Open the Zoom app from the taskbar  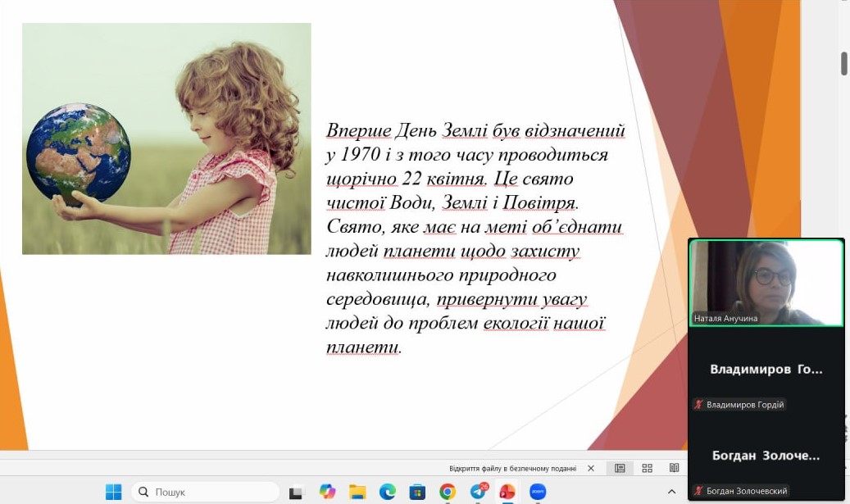(538, 492)
